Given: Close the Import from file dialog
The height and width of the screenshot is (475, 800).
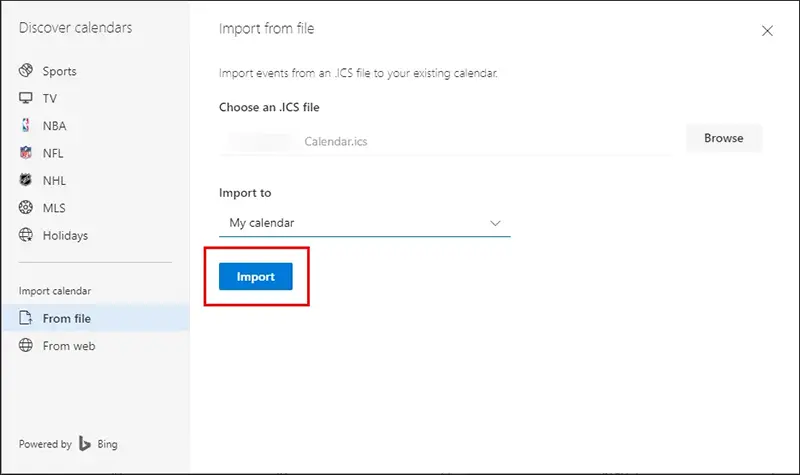Looking at the screenshot, I should click(767, 31).
